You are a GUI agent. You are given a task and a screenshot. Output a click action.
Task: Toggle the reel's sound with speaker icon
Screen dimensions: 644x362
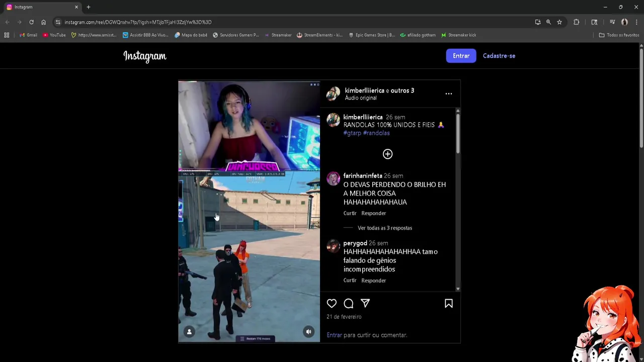tap(308, 331)
